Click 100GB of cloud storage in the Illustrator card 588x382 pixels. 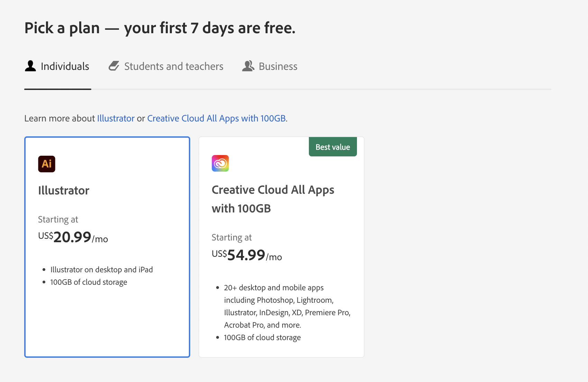89,282
